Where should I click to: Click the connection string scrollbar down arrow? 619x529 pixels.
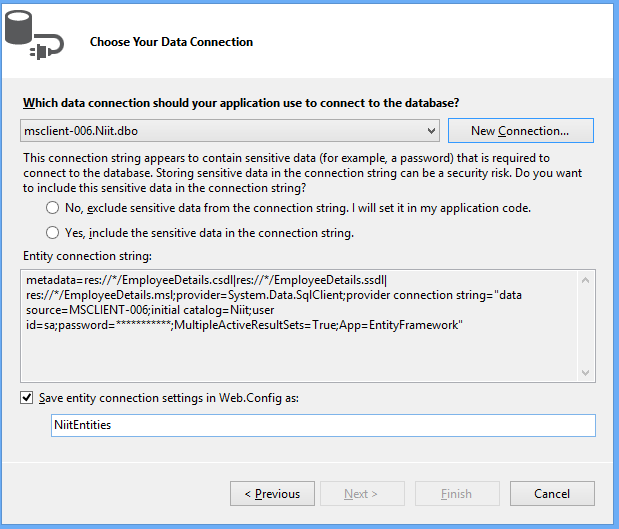tap(587, 372)
